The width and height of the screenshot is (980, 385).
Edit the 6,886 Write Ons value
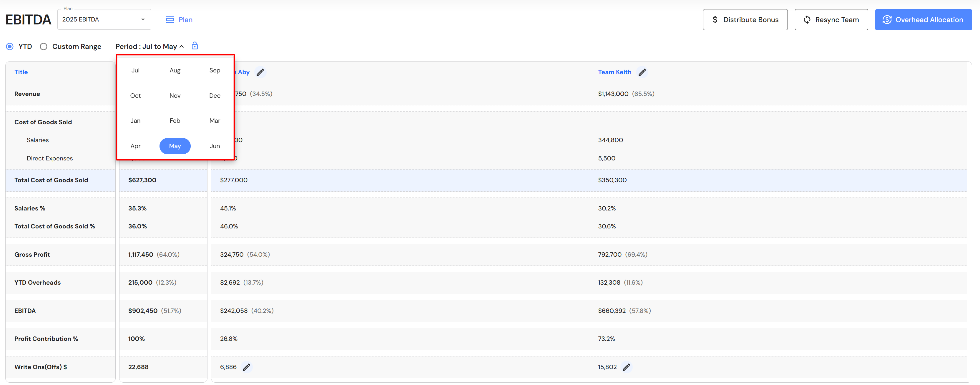[x=247, y=367]
